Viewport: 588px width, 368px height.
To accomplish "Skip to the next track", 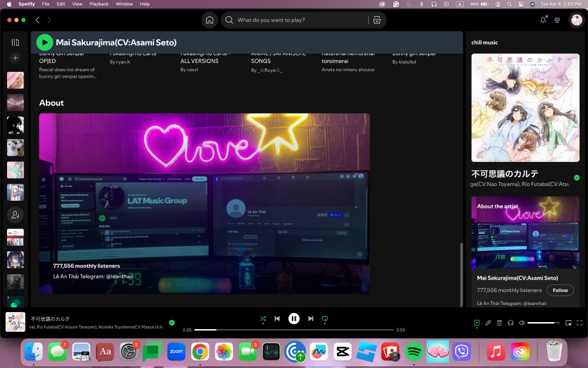I will (x=310, y=319).
